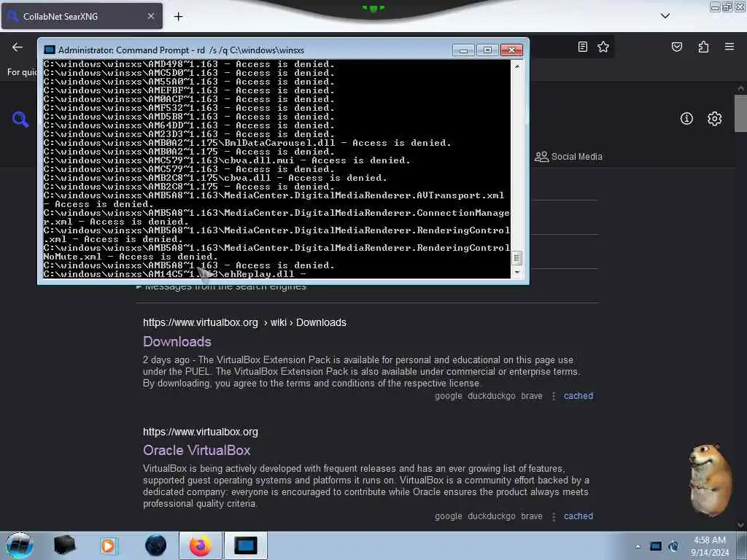Image resolution: width=747 pixels, height=560 pixels.
Task: Open the black box taskbar icon
Action: coord(64,545)
